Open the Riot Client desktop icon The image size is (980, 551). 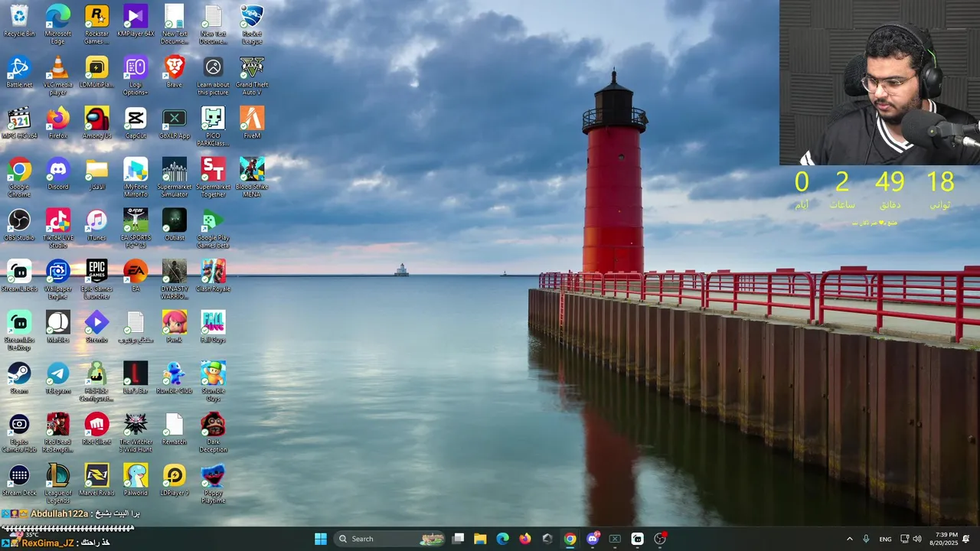(96, 429)
